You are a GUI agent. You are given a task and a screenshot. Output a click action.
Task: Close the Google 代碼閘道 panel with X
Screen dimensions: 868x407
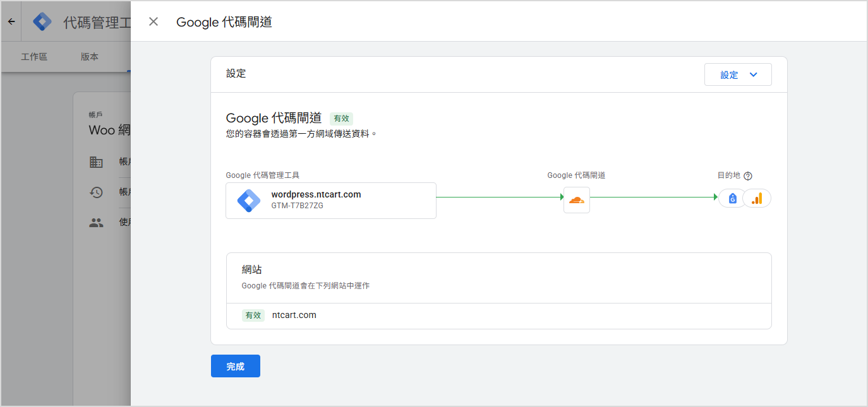click(154, 21)
